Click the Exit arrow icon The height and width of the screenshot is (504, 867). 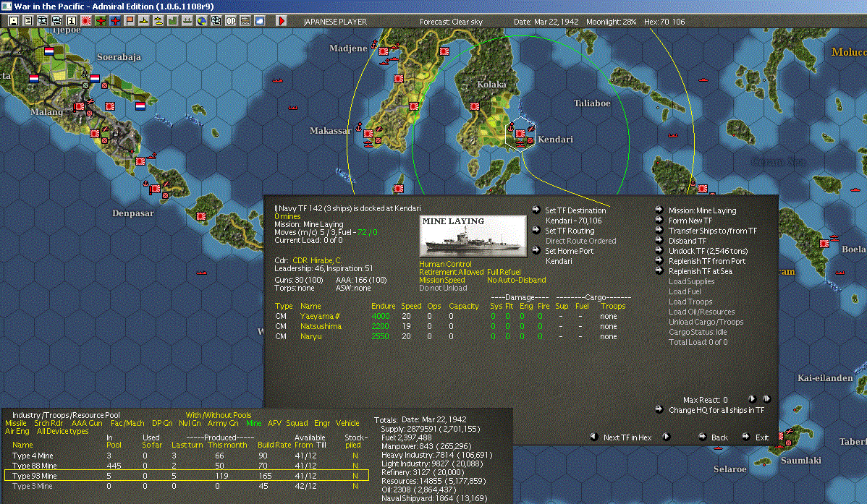click(x=746, y=437)
